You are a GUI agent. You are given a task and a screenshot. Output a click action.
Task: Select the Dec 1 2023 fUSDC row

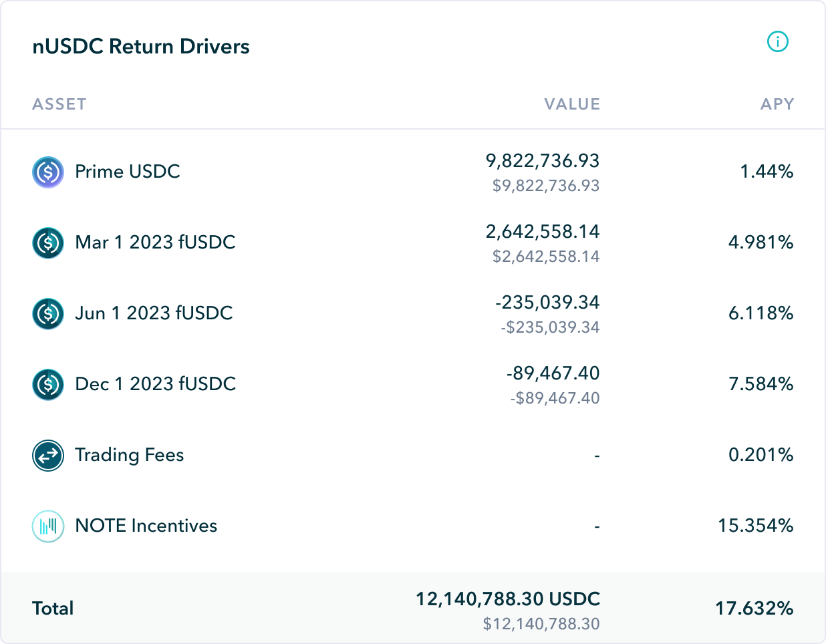click(154, 384)
